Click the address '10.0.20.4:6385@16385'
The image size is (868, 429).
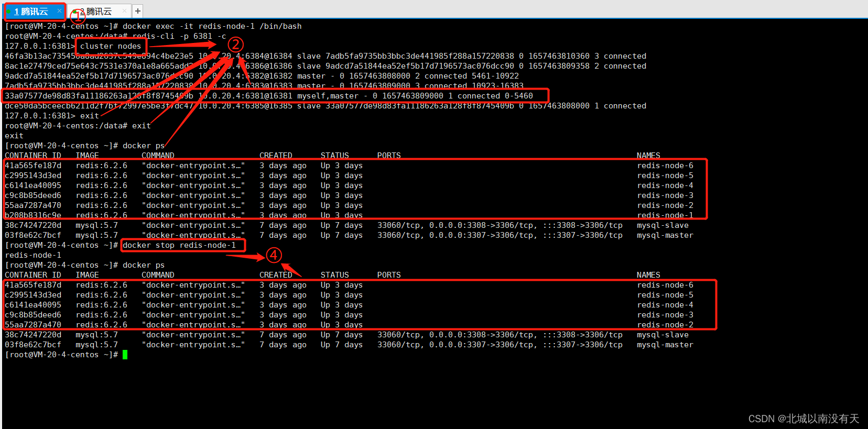pos(245,106)
